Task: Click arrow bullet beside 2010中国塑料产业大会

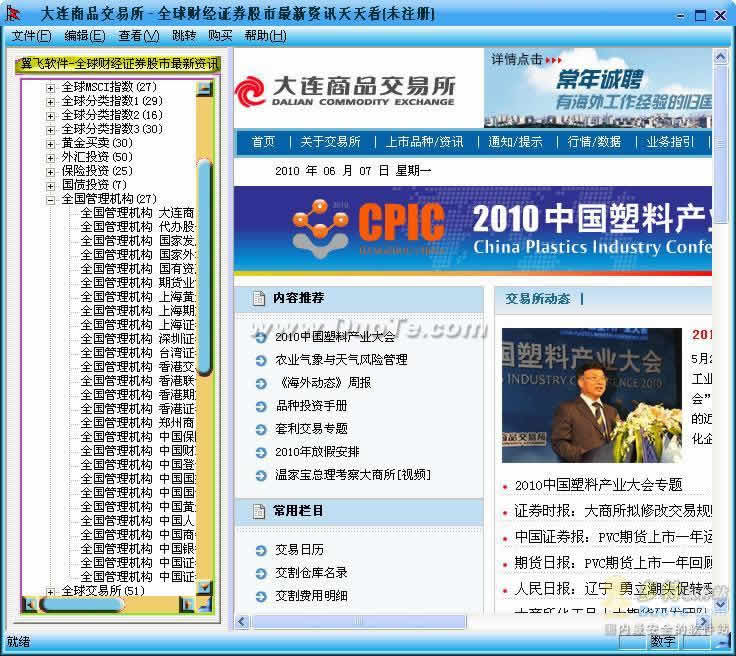Action: click(261, 337)
